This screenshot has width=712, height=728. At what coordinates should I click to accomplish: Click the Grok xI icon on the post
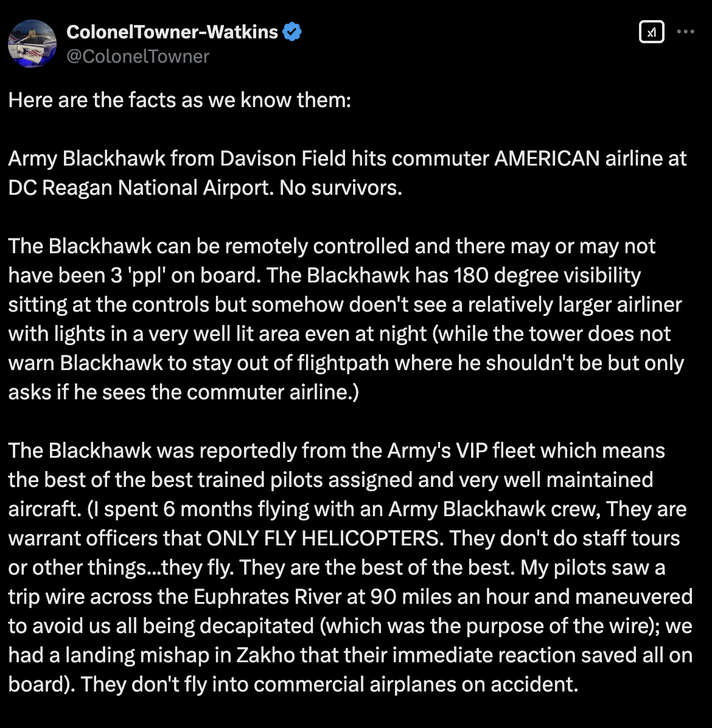tap(652, 32)
